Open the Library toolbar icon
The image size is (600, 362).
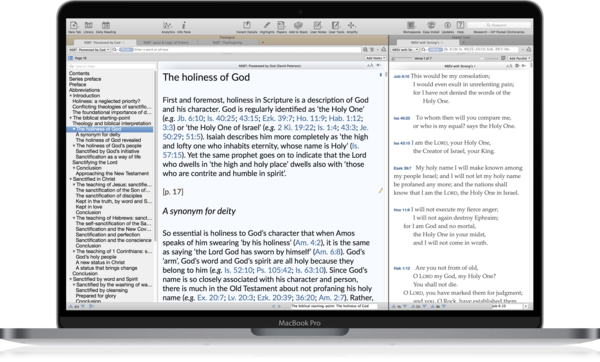[x=88, y=26]
